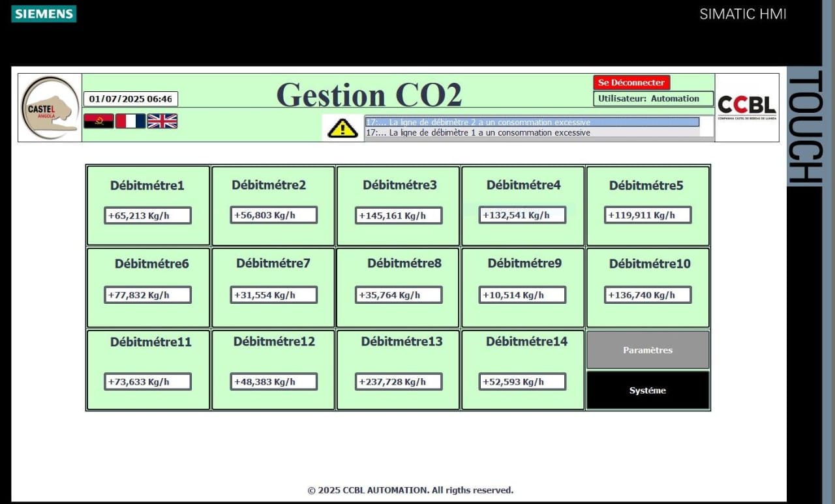Viewport: 835px width, 504px height.
Task: Click the SIEMENS logo on the bezel
Action: click(44, 14)
